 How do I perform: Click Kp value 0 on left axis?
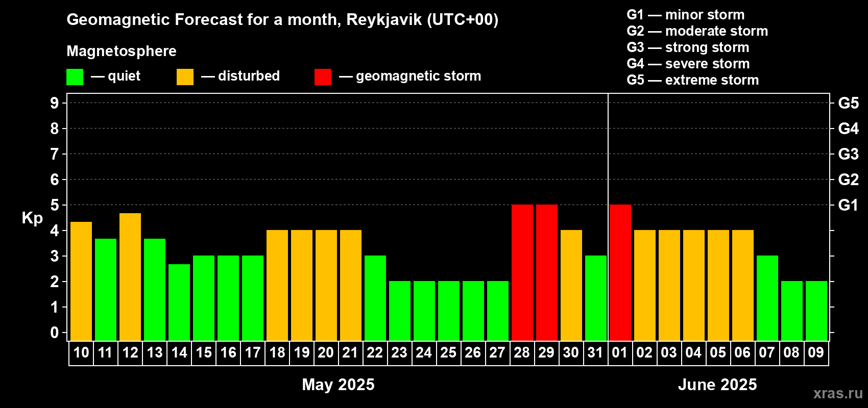(55, 333)
